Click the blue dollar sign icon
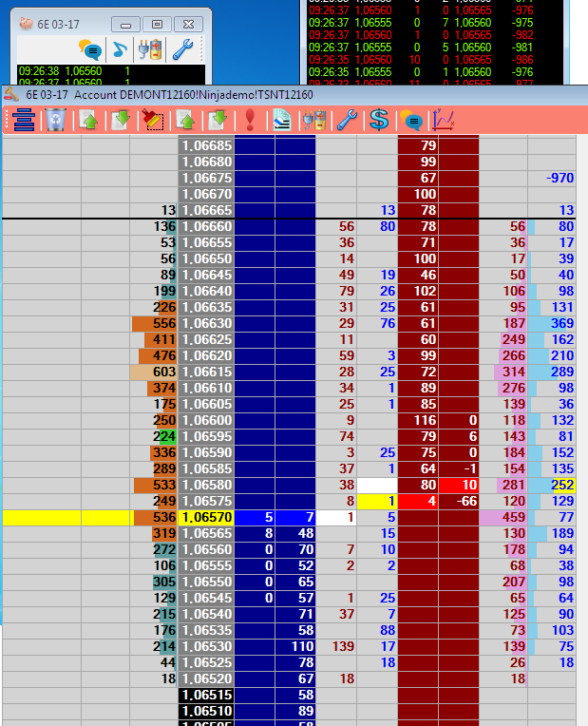 coord(379,121)
